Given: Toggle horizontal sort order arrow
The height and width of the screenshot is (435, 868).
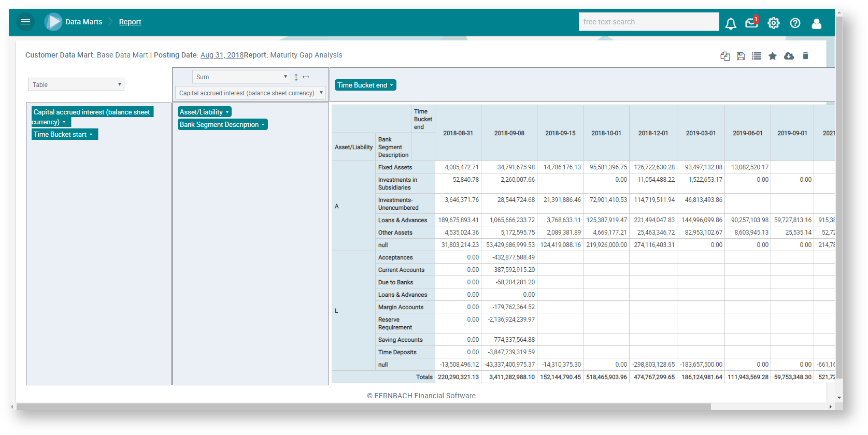Looking at the screenshot, I should pyautogui.click(x=306, y=77).
